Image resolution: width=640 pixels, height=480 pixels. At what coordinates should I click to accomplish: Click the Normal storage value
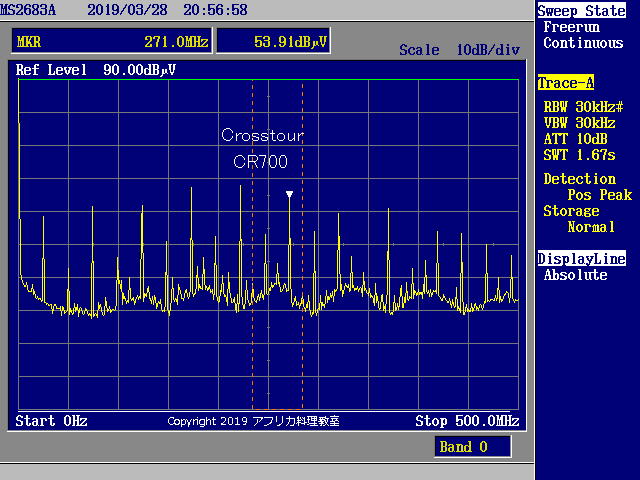591,227
